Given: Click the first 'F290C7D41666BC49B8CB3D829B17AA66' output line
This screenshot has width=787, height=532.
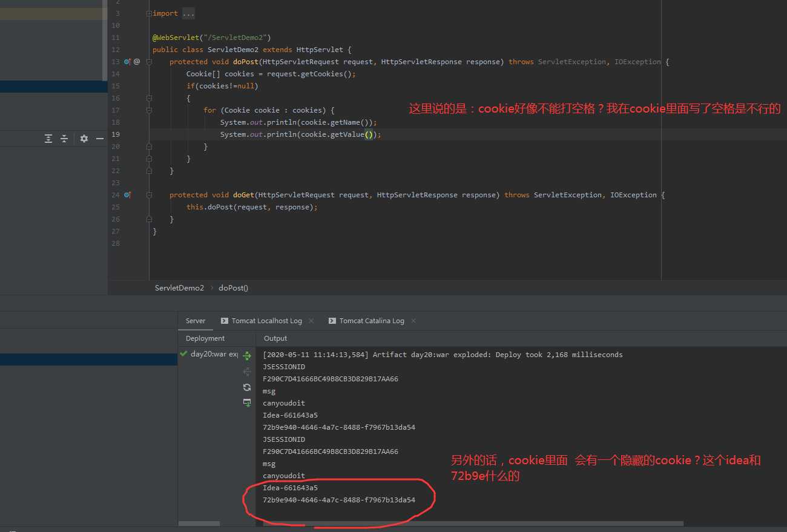Looking at the screenshot, I should (x=331, y=379).
